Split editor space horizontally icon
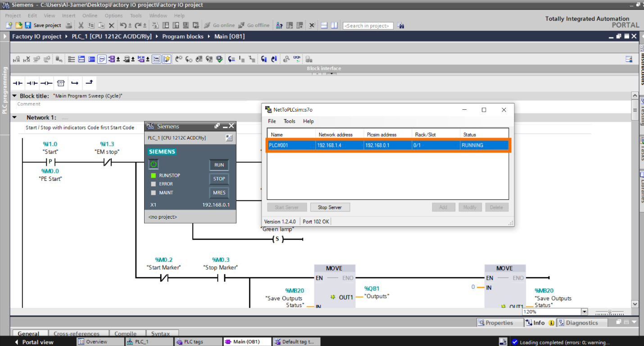This screenshot has width=644, height=346. pyautogui.click(x=324, y=26)
